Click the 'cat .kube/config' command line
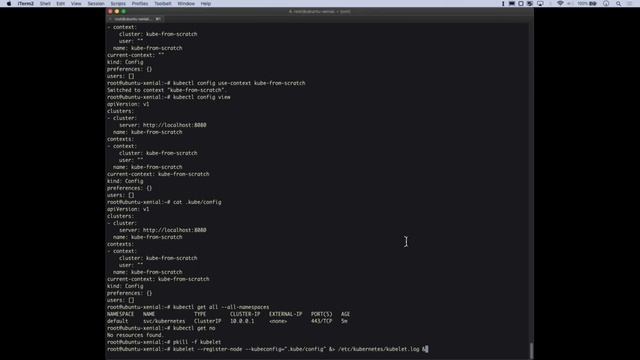 coord(197,202)
